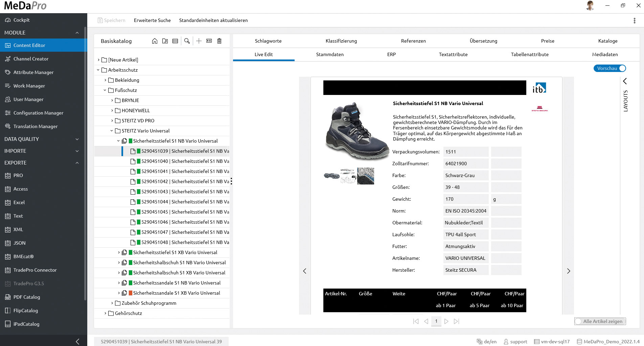Open the search magnifier in Basiskatalog
The width and height of the screenshot is (644, 346).
pyautogui.click(x=187, y=41)
